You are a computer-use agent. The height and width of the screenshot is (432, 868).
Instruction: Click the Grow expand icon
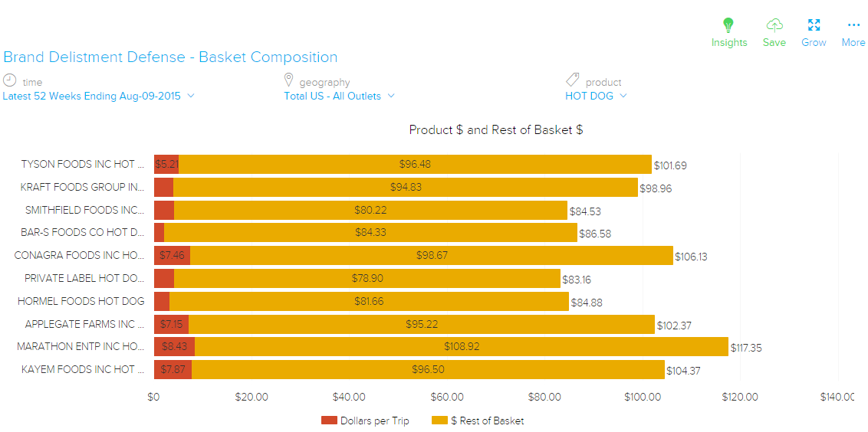[814, 25]
